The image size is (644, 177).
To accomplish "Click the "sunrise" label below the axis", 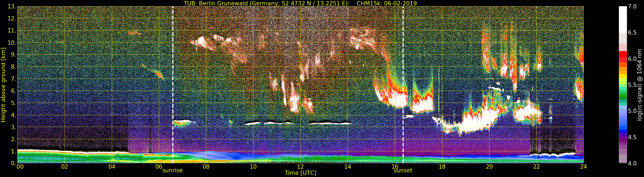I will point(173,171).
